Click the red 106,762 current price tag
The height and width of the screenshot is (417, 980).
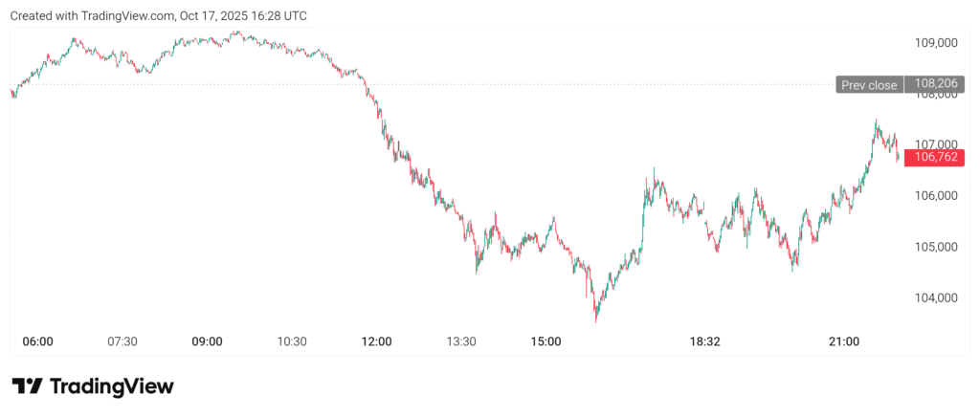click(x=938, y=158)
